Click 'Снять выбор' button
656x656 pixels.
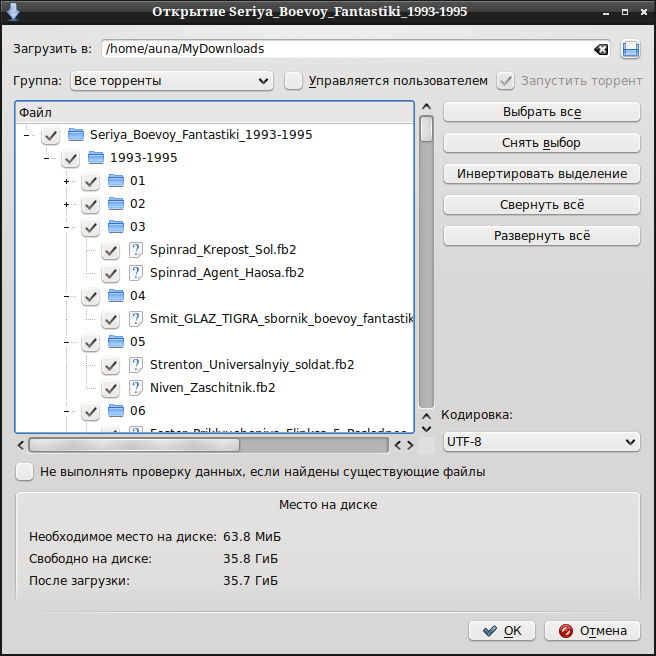coord(541,143)
